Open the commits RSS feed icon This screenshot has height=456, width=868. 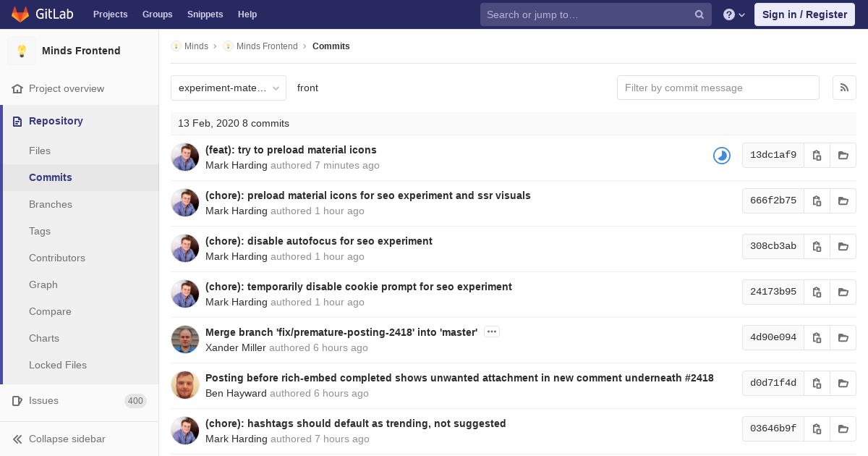pos(844,88)
